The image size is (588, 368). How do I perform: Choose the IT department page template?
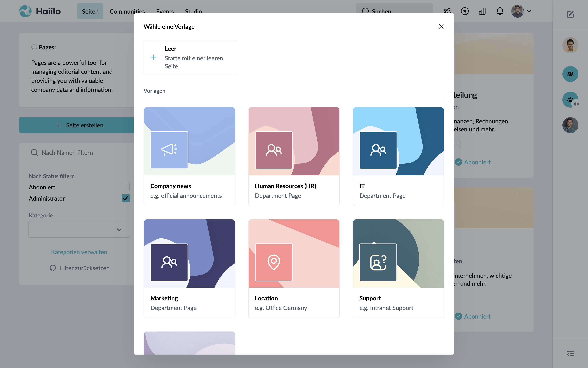[398, 156]
